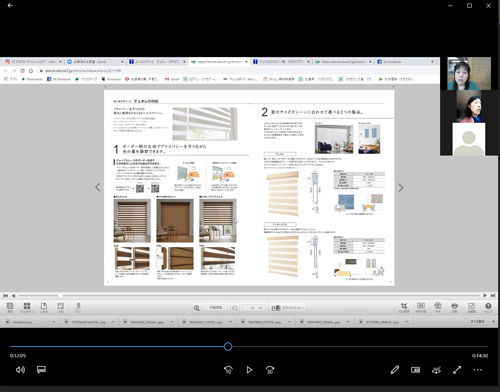Skip forward 30 seconds in the video

tap(270, 370)
